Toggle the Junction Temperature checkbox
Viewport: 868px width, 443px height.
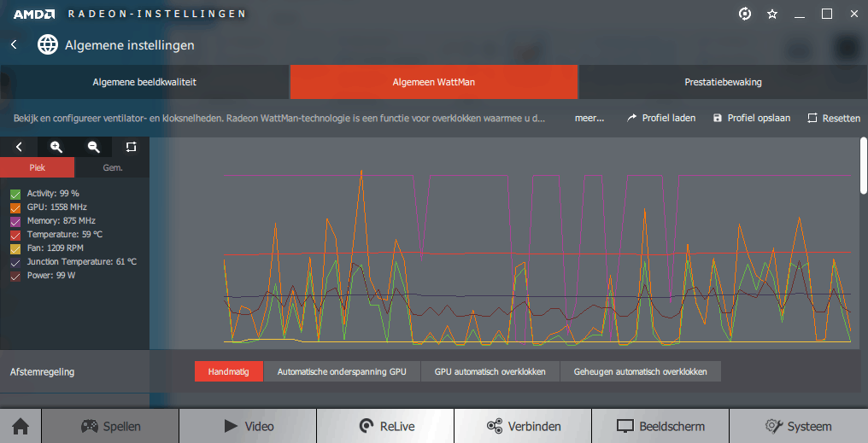15,262
